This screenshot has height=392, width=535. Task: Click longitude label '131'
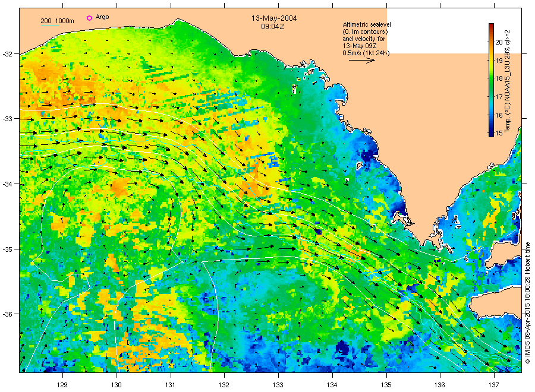(170, 385)
